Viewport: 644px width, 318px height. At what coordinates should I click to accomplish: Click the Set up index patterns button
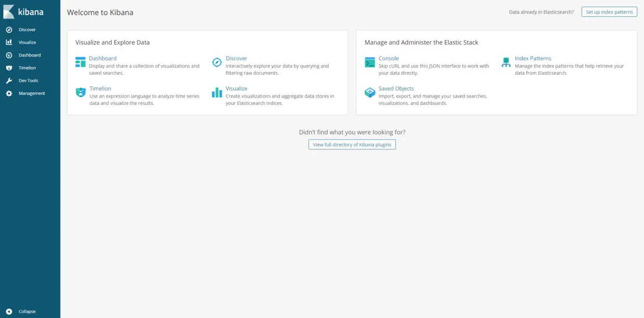[609, 11]
